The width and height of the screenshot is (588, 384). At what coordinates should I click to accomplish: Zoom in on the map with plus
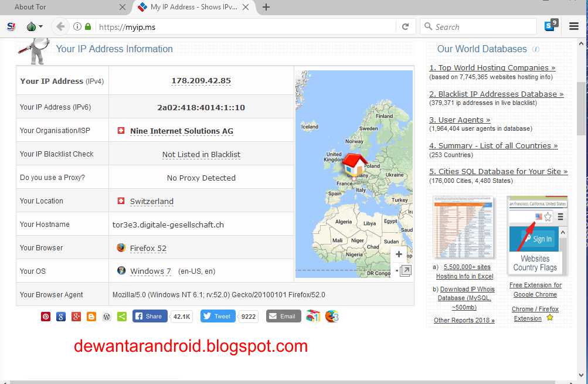399,254
